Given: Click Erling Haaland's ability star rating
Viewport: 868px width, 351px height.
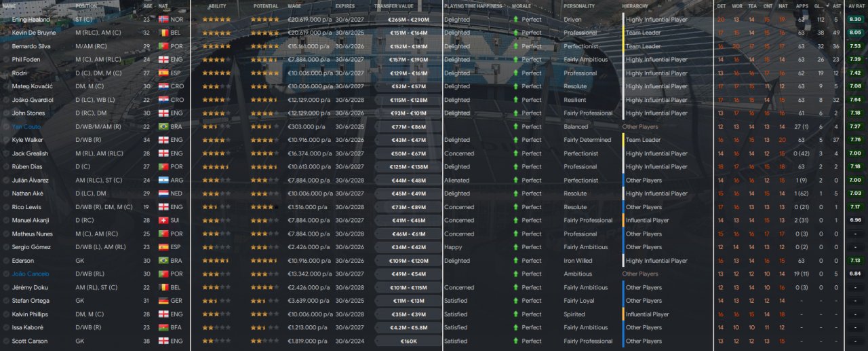Looking at the screenshot, I should pos(216,19).
